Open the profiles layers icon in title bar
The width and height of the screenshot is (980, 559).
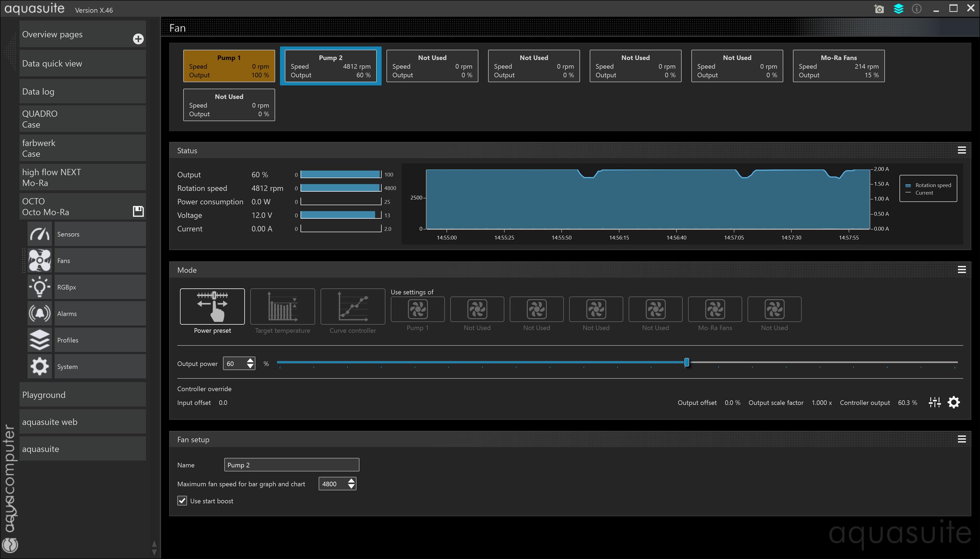(898, 9)
